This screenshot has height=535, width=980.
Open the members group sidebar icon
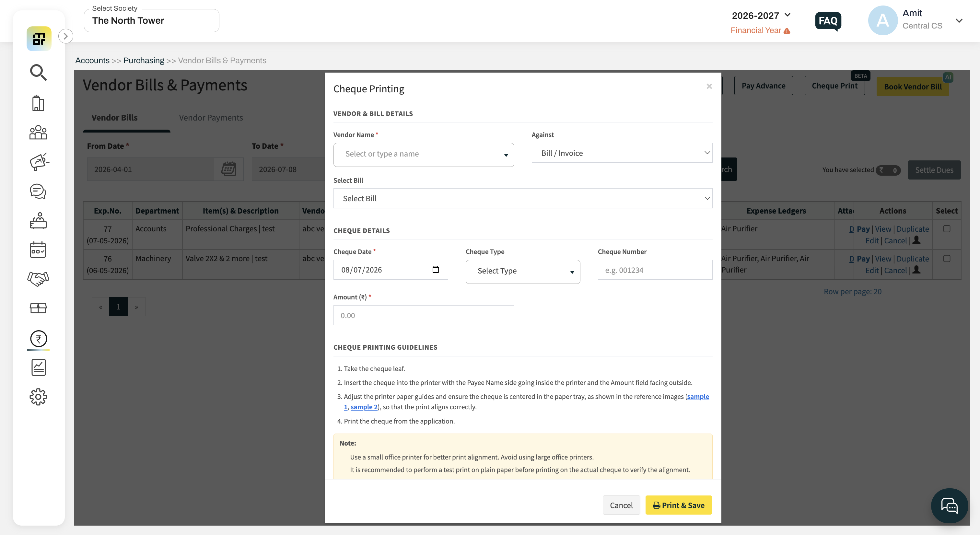click(38, 133)
